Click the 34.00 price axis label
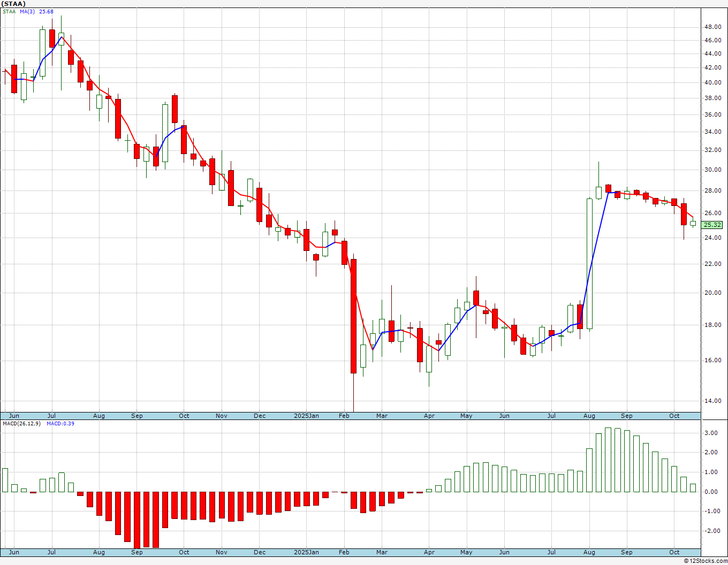The width and height of the screenshot is (728, 565). pos(712,132)
